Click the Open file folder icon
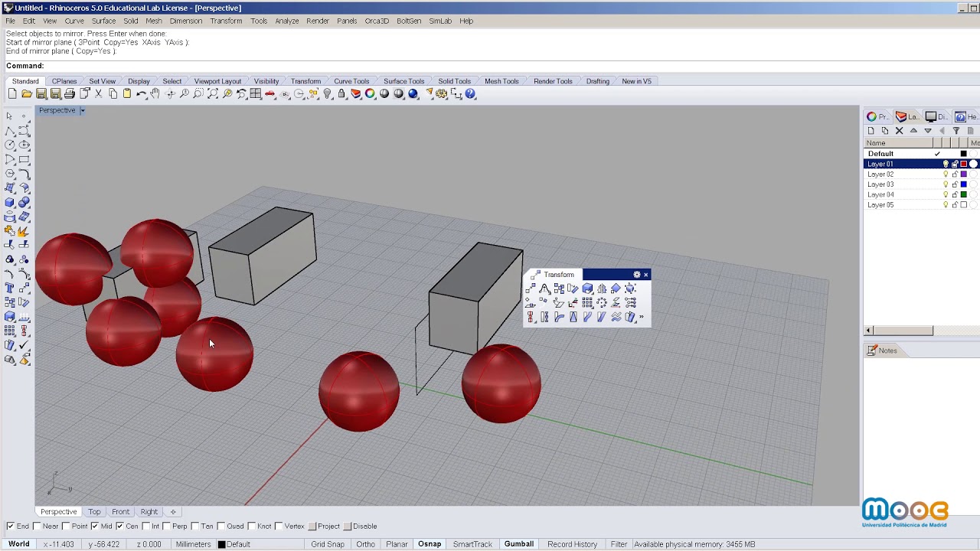 click(27, 94)
